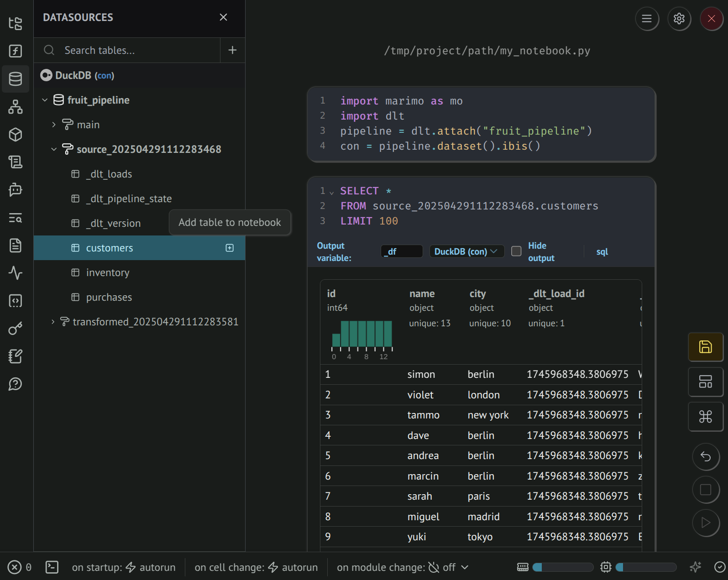The image size is (728, 580).
Task: Click the save notebook button
Action: pos(705,347)
